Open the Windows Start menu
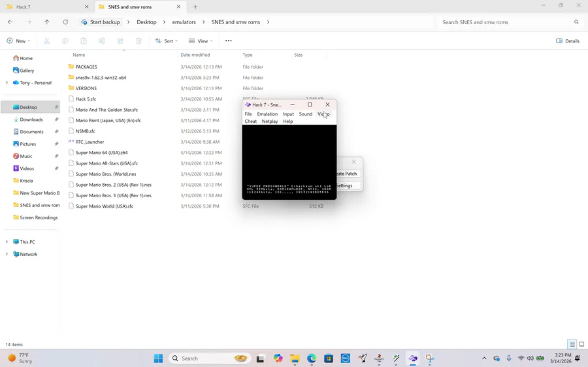The width and height of the screenshot is (588, 367). [158, 359]
